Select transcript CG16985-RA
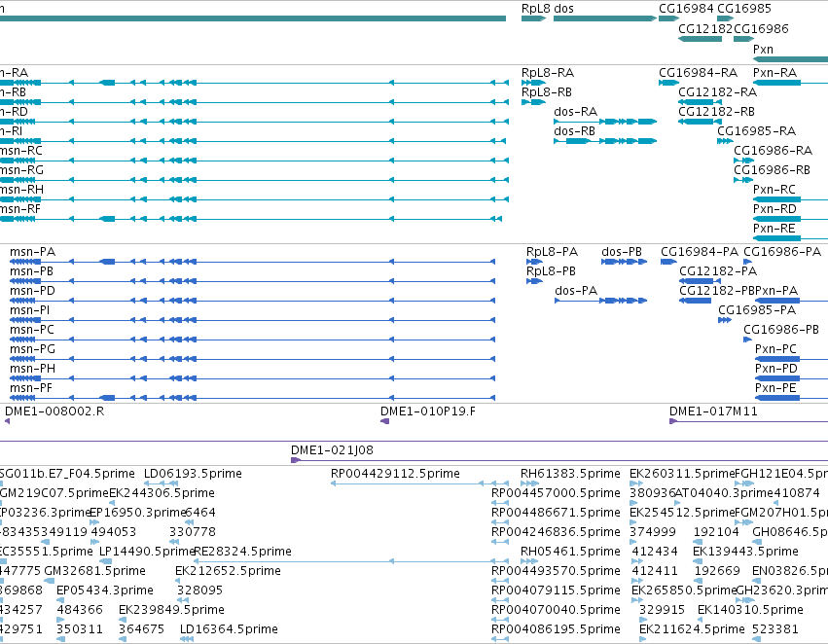828x644 pixels. [756, 131]
